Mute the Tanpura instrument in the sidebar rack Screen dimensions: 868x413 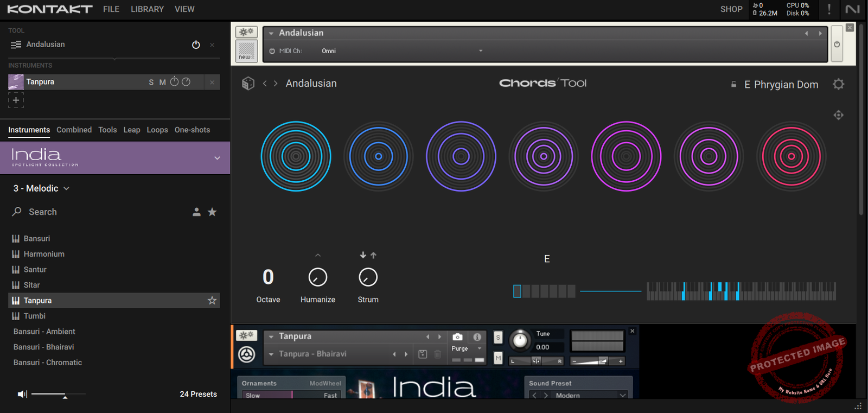click(162, 82)
